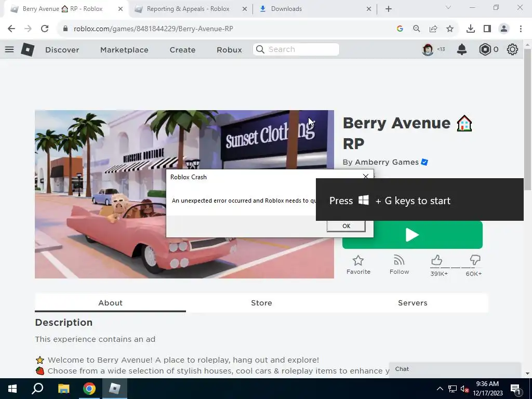Select the Store tab
Viewport: 532px width, 399px height.
tap(261, 303)
